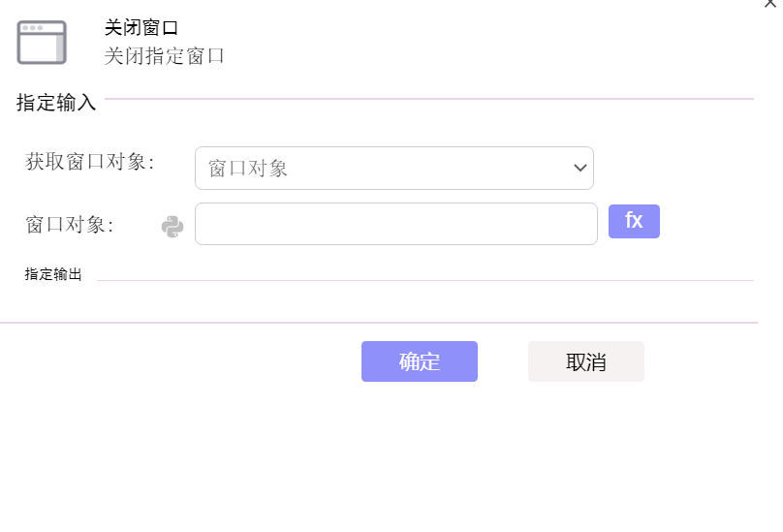
Task: Click the 关闭窗口 dialog title
Action: 141,27
